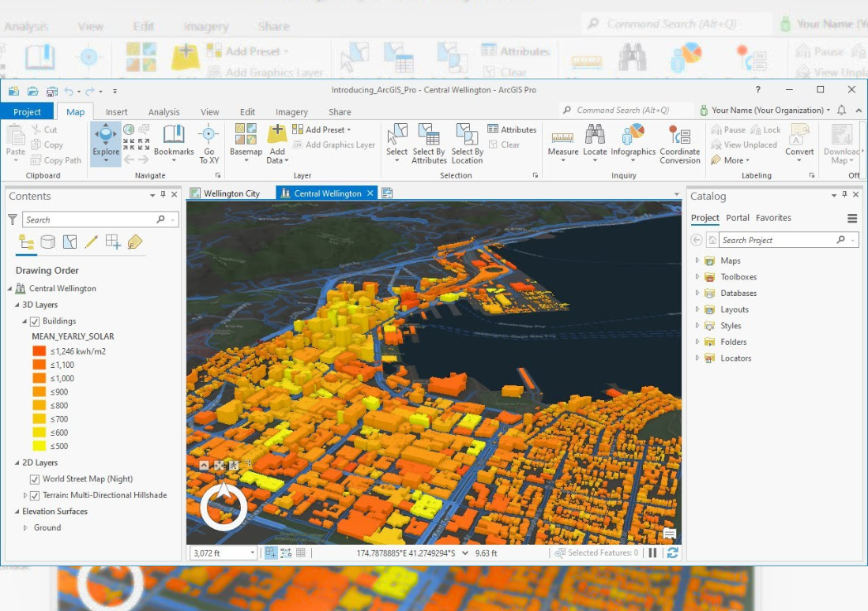Click the Command Search box
868x611 pixels.
627,111
